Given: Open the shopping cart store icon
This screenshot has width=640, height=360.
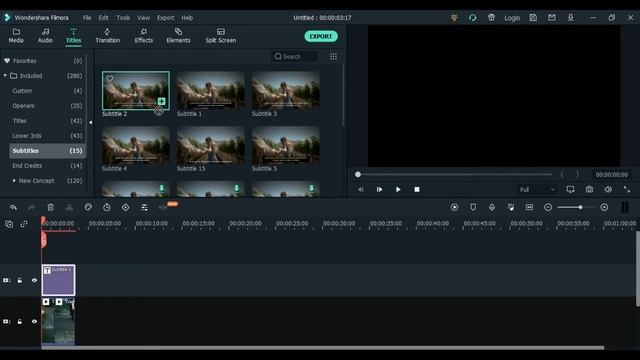Looking at the screenshot, I should (x=491, y=18).
